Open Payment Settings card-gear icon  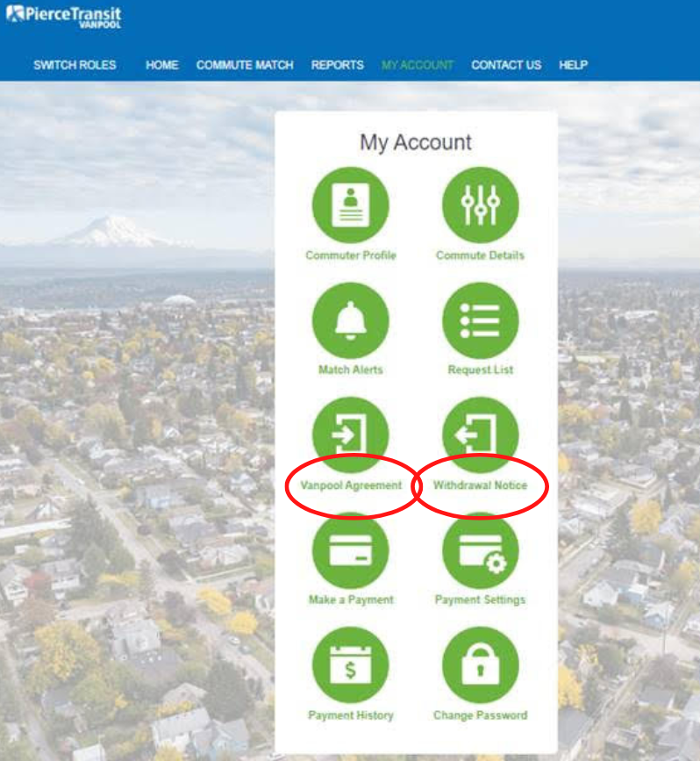coord(480,550)
